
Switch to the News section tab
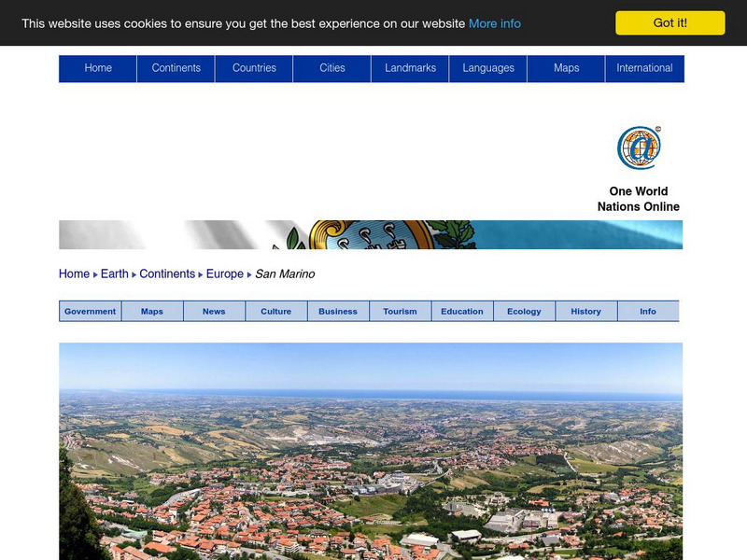coord(214,312)
